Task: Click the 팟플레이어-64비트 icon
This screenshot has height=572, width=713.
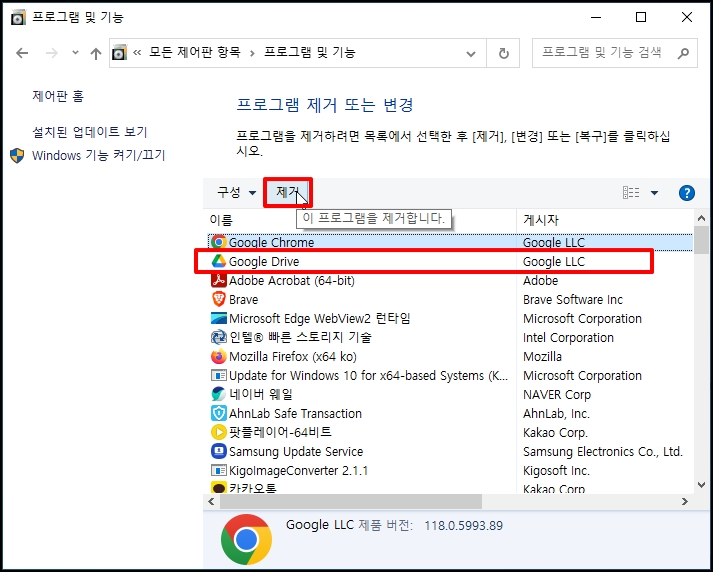Action: [x=219, y=432]
